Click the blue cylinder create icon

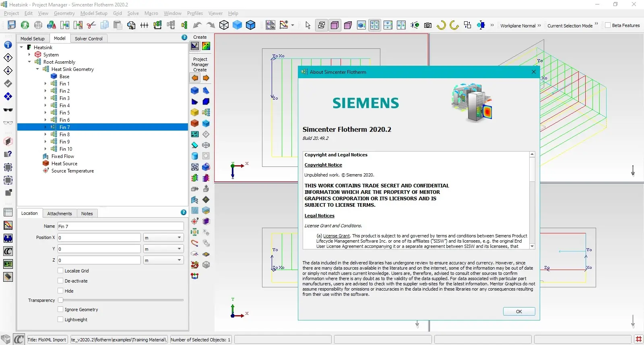point(195,156)
